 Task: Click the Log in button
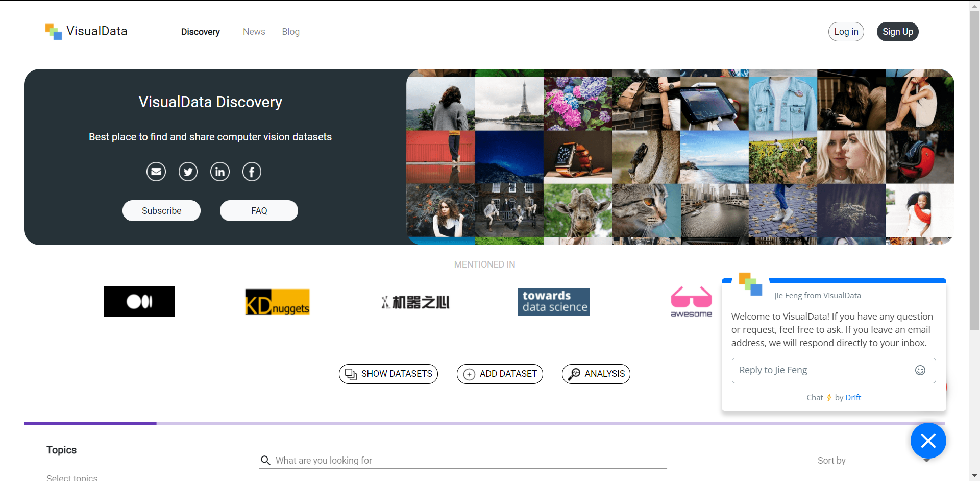(846, 32)
